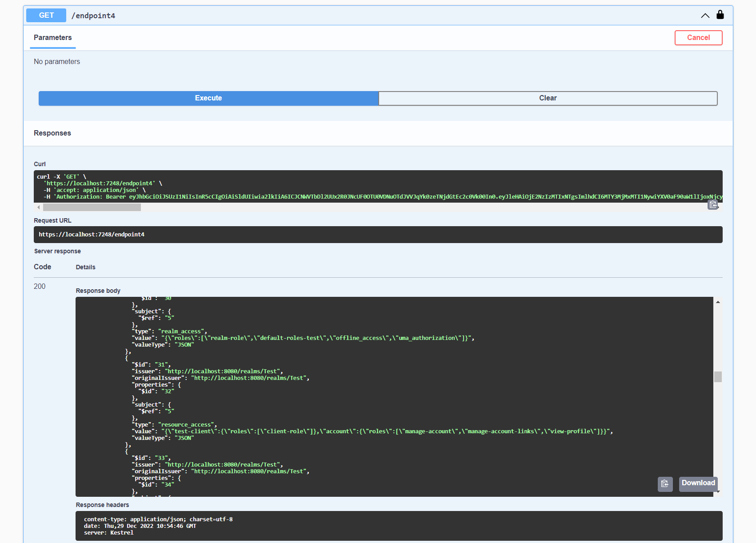Click the date response header line

point(140,526)
